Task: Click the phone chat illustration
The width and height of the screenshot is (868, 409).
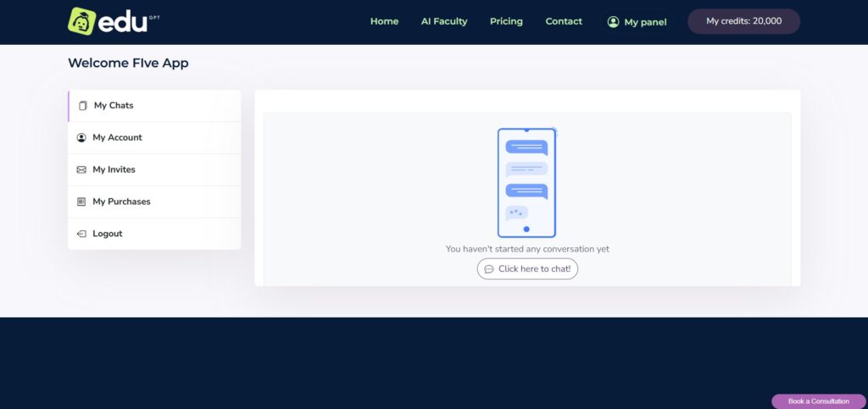Action: tap(526, 182)
